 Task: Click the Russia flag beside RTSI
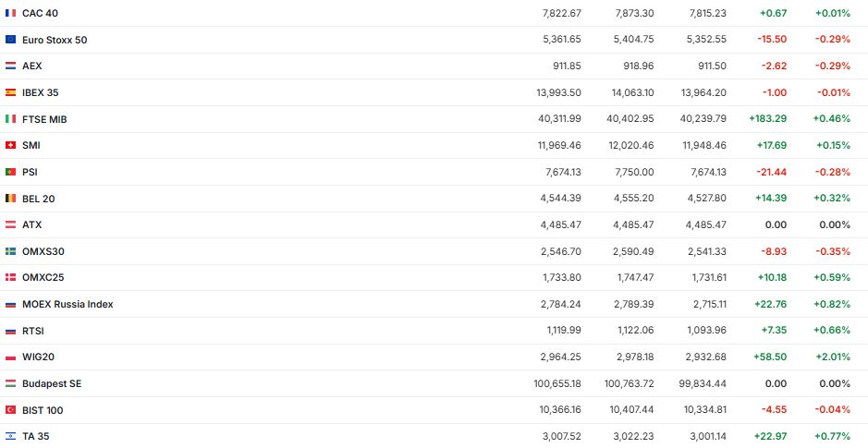coord(10,331)
